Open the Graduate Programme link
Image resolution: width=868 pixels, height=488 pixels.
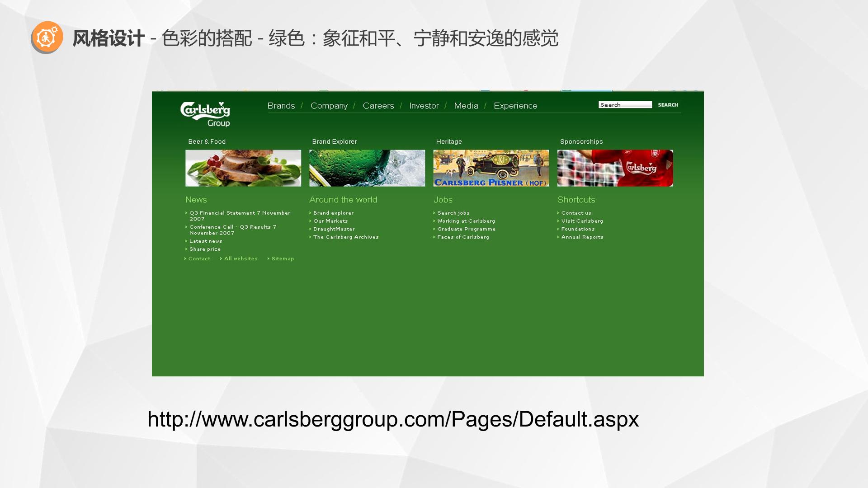tap(466, 229)
